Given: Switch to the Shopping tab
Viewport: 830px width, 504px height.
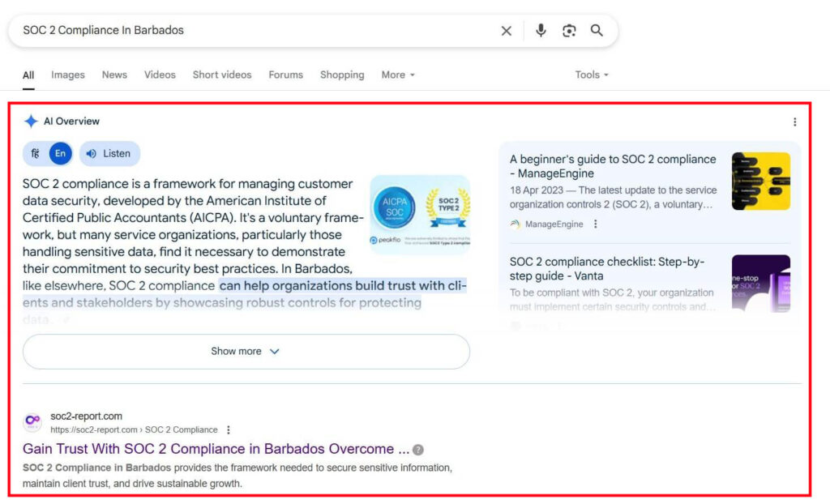Looking at the screenshot, I should 342,75.
